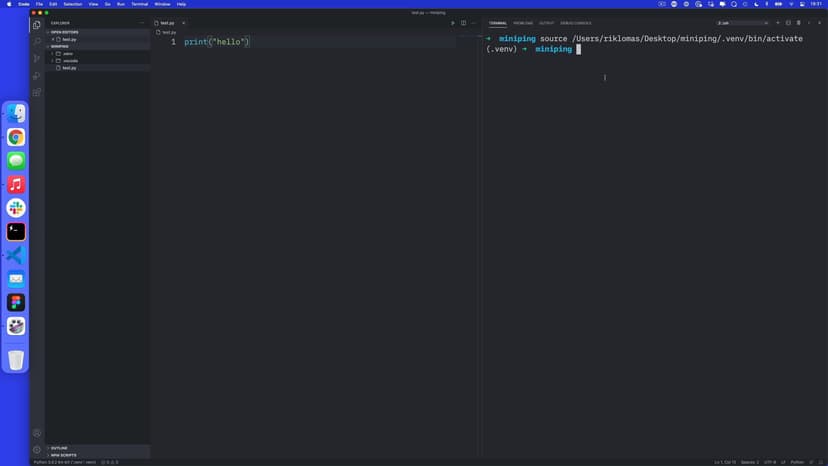
Task: Click the Python interpreter in status bar
Action: click(x=65, y=462)
